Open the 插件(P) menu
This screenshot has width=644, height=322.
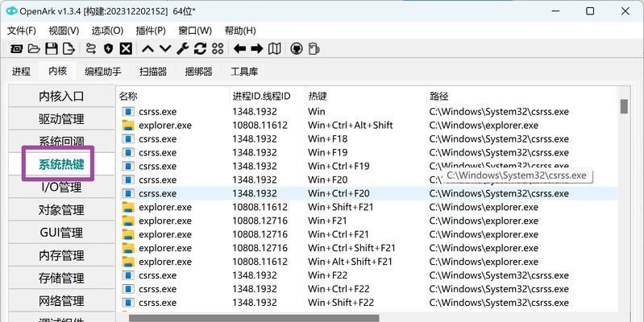(x=151, y=31)
